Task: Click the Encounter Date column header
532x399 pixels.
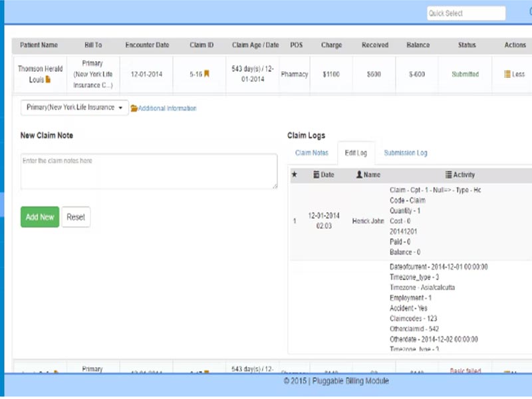Action: click(147, 45)
